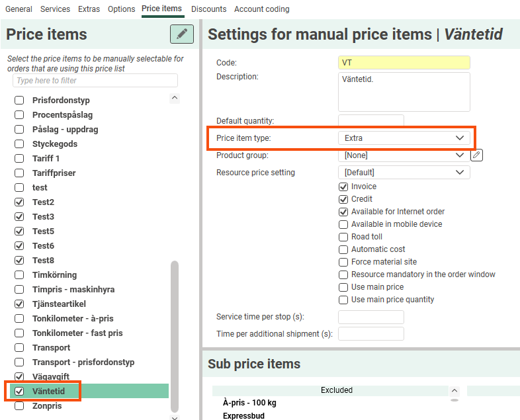Click the edit icon next to Product group
520x420 pixels.
(477, 155)
